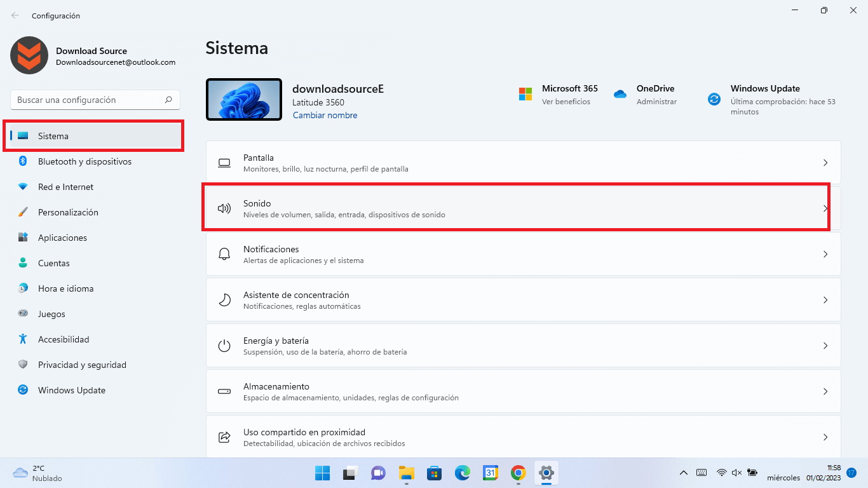This screenshot has width=868, height=488.
Task: Click the OneDrive cloud icon
Action: (x=620, y=94)
